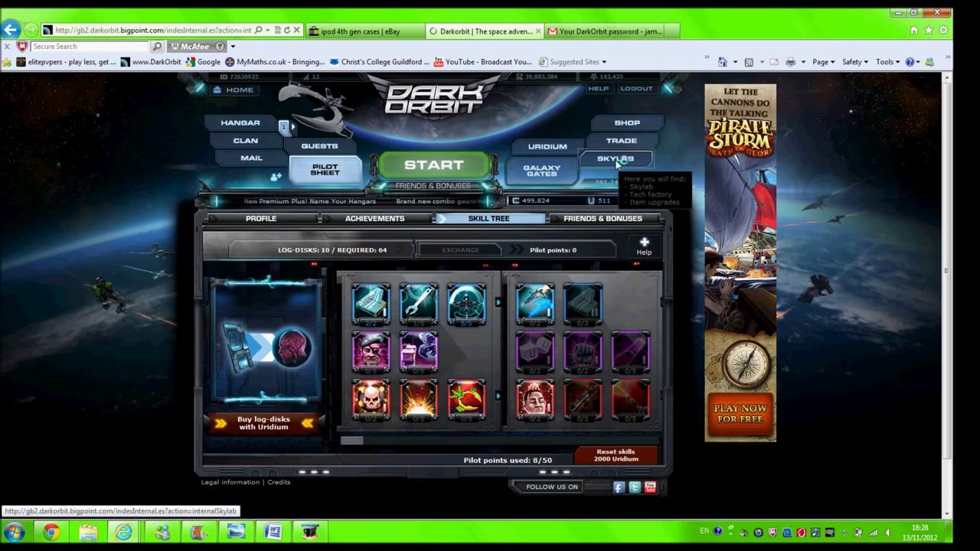
Task: Click the LOGOUT link
Action: (636, 89)
